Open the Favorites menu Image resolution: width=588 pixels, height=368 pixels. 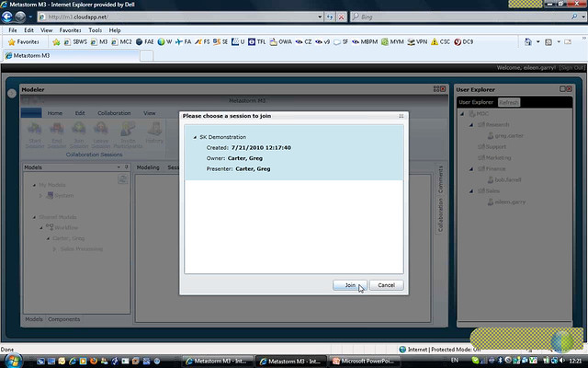click(x=70, y=30)
